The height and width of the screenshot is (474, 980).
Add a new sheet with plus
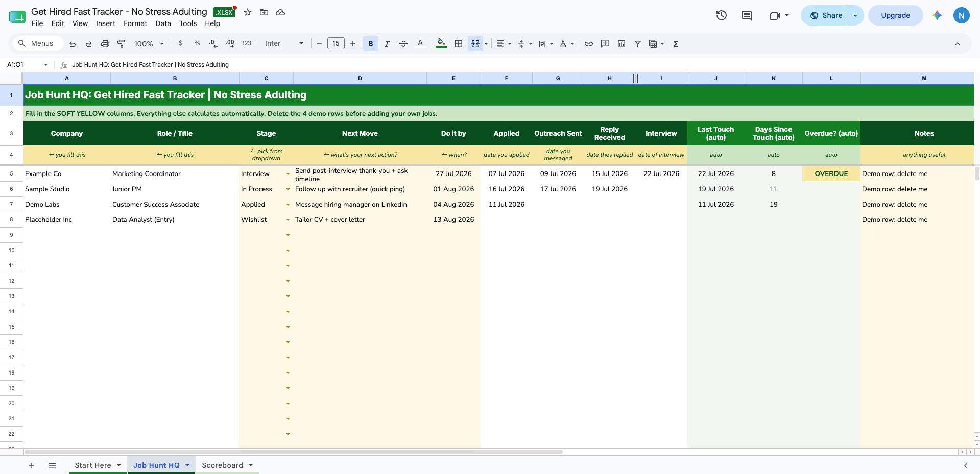click(32, 465)
